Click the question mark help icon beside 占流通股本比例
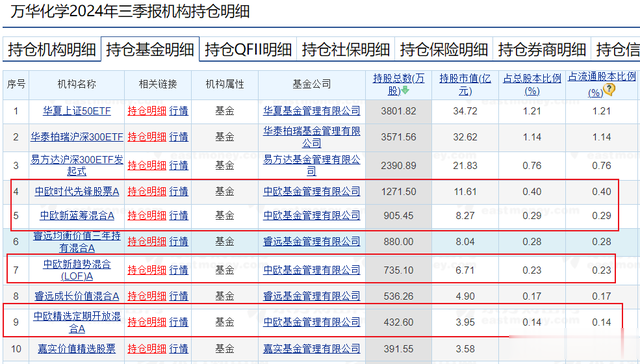640x364 pixels. [x=609, y=89]
